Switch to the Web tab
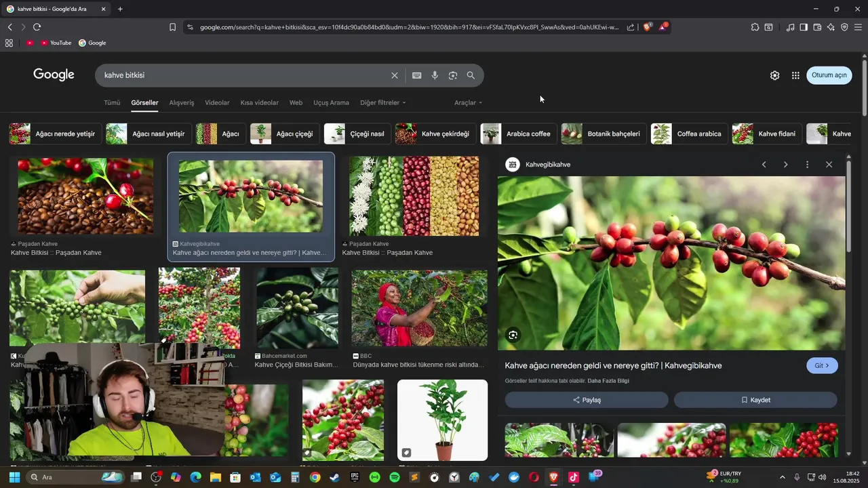This screenshot has width=868, height=488. coord(296,102)
